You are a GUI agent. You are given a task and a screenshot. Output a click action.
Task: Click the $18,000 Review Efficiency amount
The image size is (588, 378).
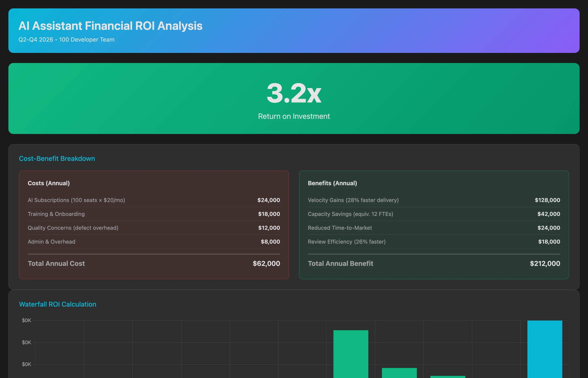pyautogui.click(x=549, y=241)
